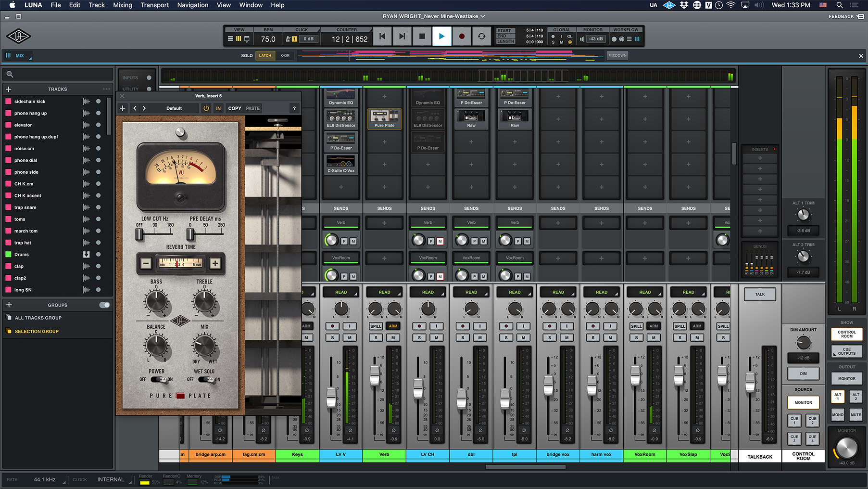
Task: Toggle the GROUPS switch in the sidebar
Action: coord(105,305)
